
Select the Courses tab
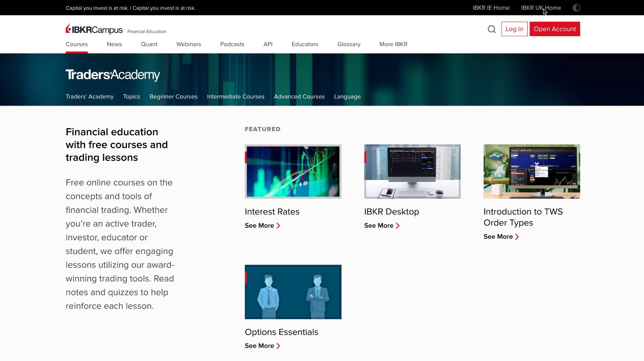[x=76, y=44]
